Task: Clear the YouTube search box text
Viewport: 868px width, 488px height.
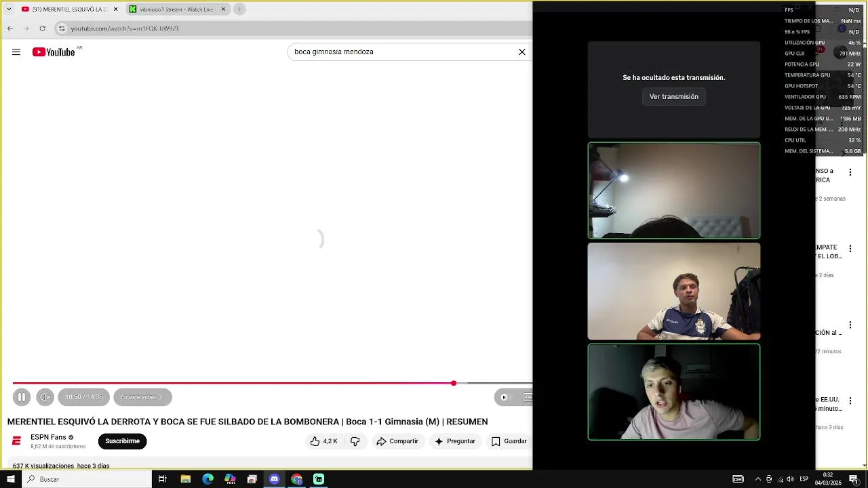Action: [x=522, y=52]
